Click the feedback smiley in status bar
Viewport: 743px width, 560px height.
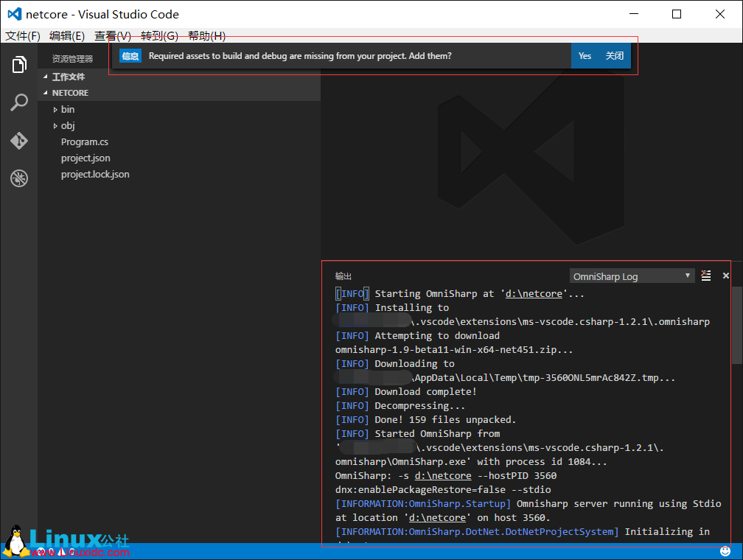725,551
